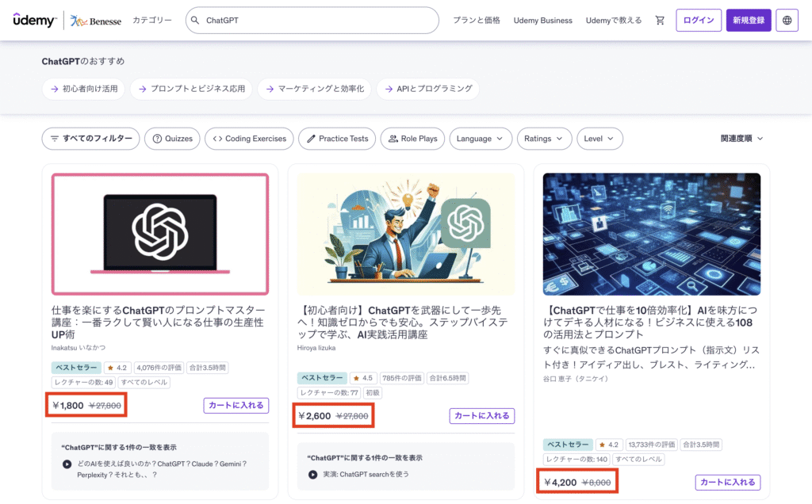Click the ログイン button
The width and height of the screenshot is (812, 504).
coord(698,21)
